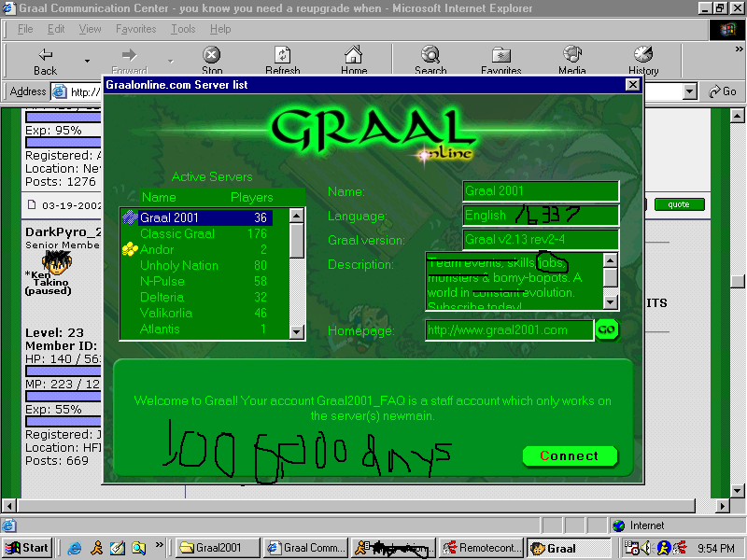Image resolution: width=747 pixels, height=560 pixels.
Task: Expand the address bar dropdown
Action: tap(689, 91)
